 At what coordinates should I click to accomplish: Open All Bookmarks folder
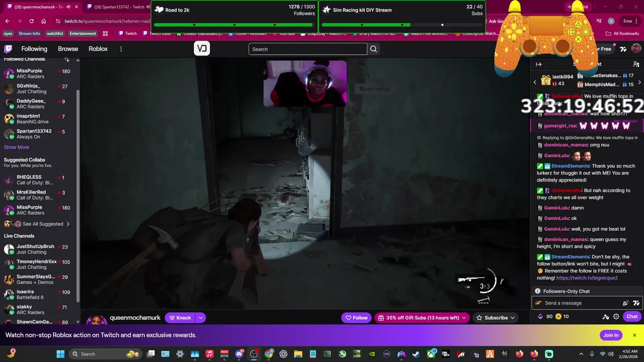[x=622, y=34]
